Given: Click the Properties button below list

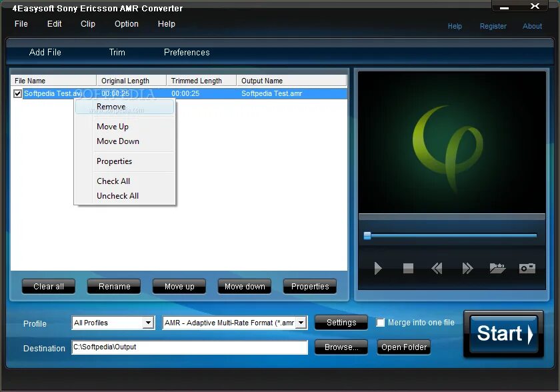Looking at the screenshot, I should tap(310, 286).
